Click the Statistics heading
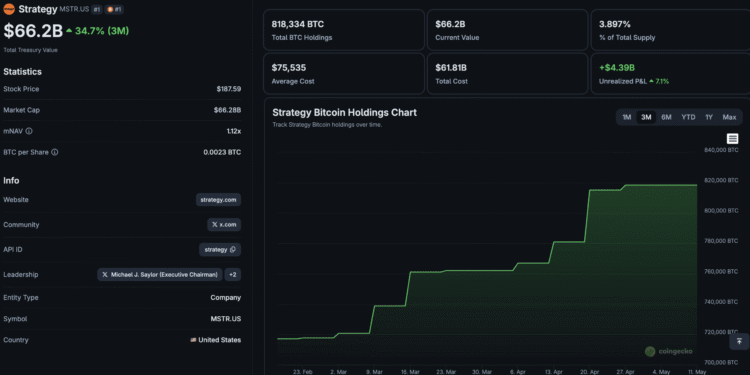Viewport: 750px width, 375px height. pos(22,72)
